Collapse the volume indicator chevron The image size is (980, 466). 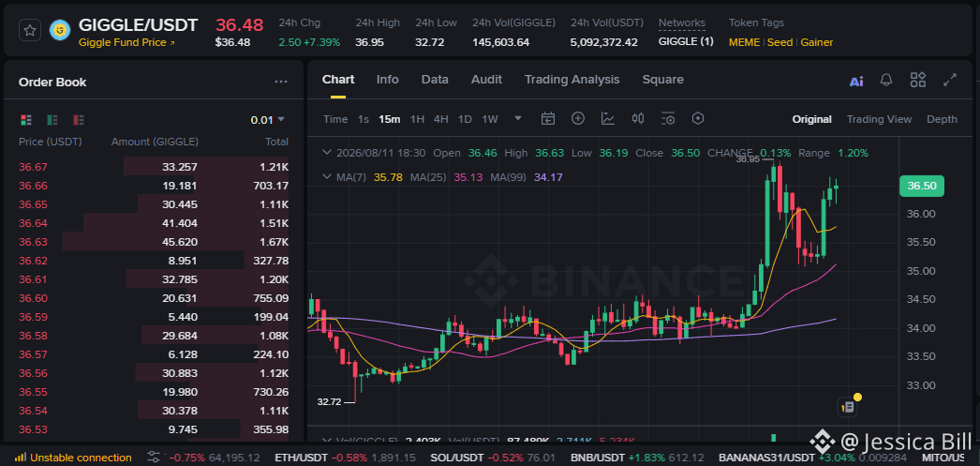click(x=327, y=441)
